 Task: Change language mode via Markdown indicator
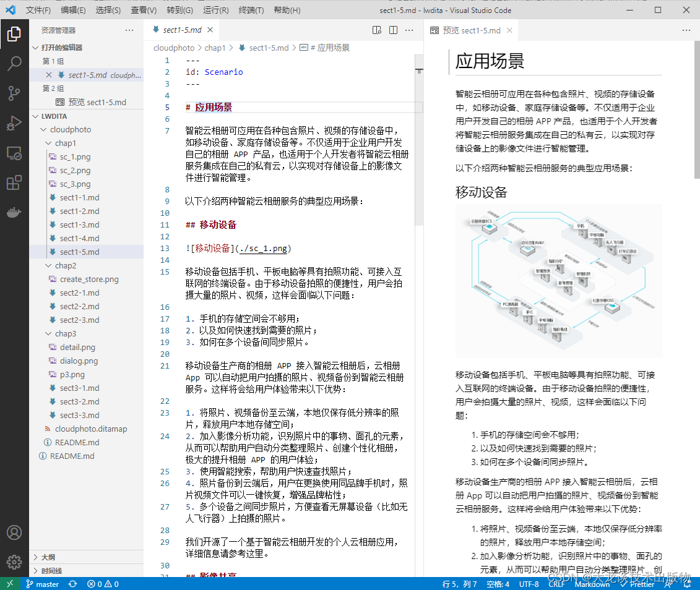tap(592, 584)
